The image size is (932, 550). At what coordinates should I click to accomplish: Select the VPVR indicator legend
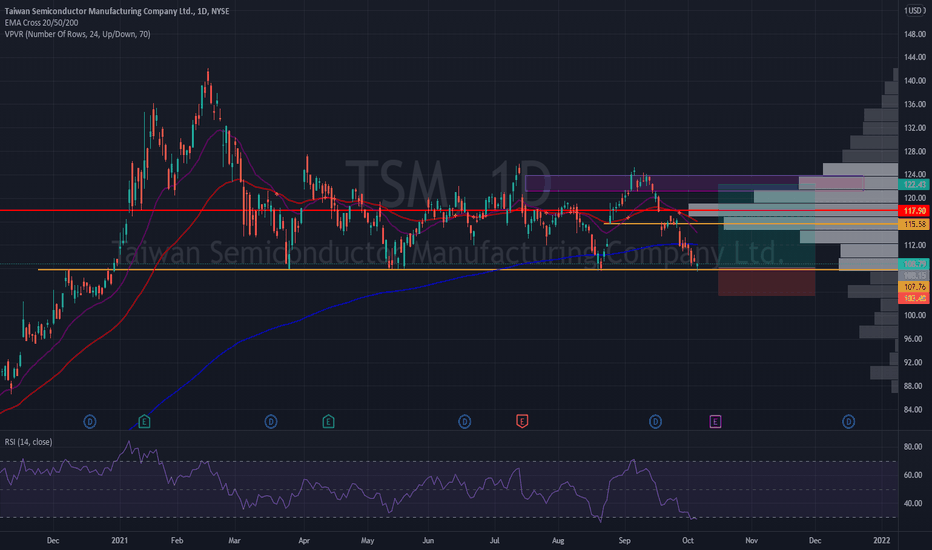pyautogui.click(x=77, y=34)
